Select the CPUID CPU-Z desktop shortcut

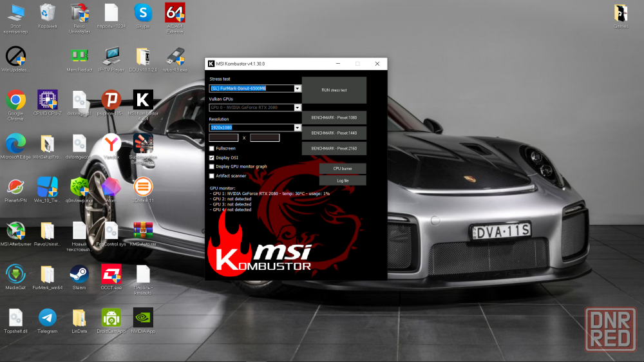coord(47,100)
